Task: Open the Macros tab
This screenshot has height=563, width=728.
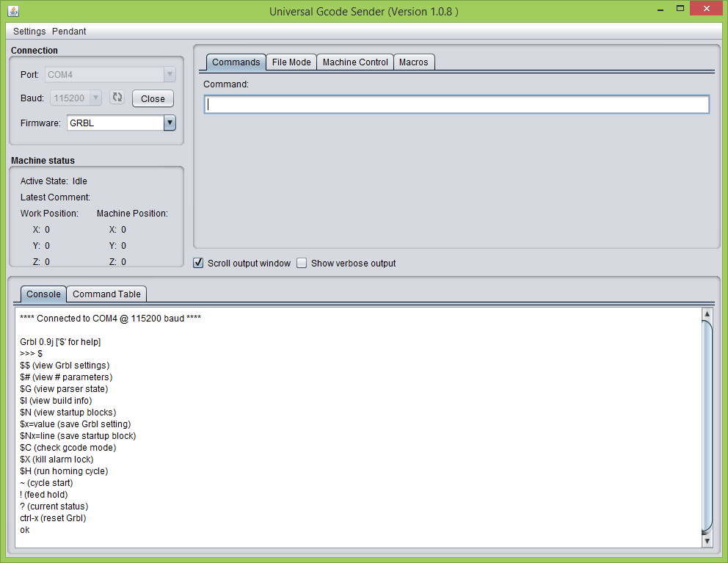Action: point(414,62)
